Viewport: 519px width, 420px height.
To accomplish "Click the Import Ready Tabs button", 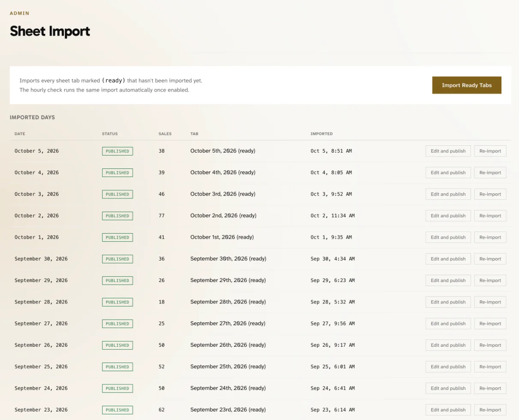I will pyautogui.click(x=467, y=85).
